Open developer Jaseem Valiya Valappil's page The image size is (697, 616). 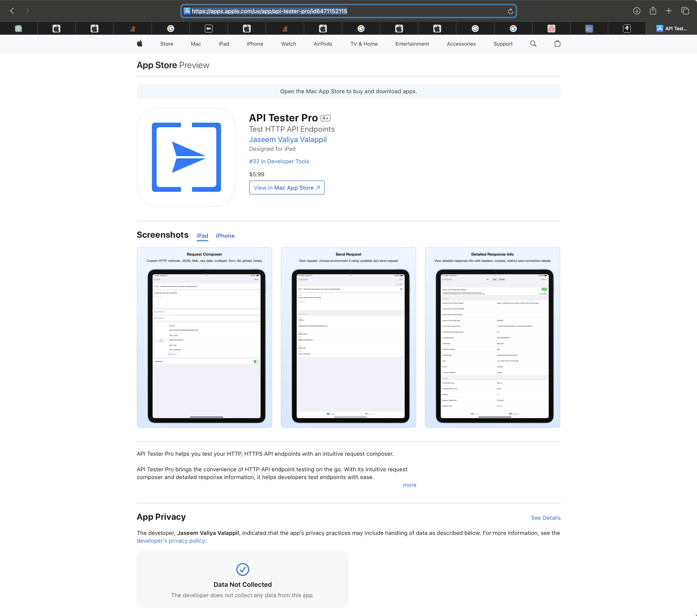(288, 140)
